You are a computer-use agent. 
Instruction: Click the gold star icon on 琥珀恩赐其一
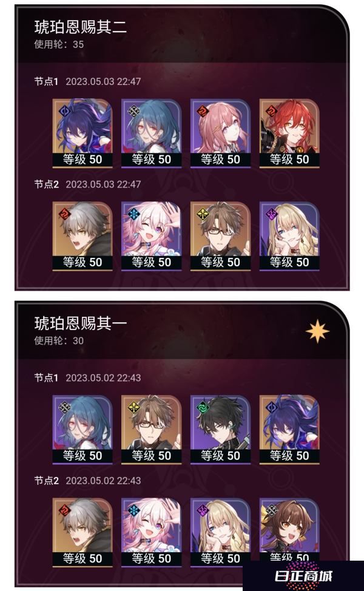pyautogui.click(x=317, y=331)
